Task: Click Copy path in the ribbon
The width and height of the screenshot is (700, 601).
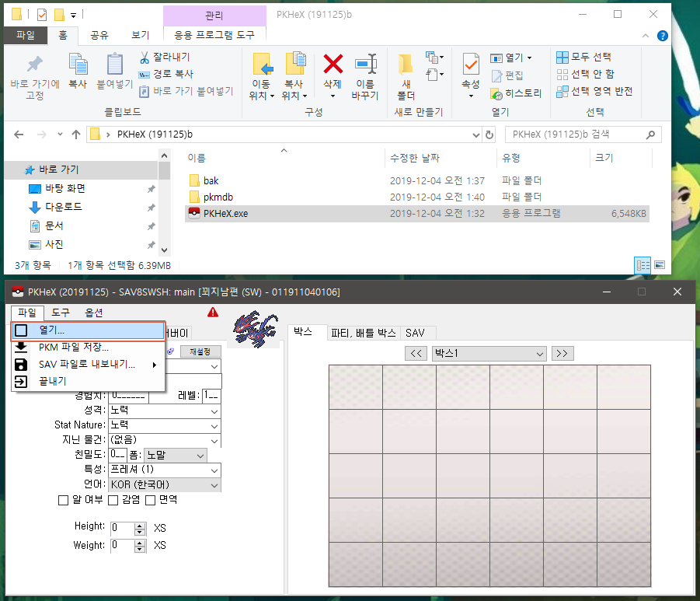Action: point(165,74)
